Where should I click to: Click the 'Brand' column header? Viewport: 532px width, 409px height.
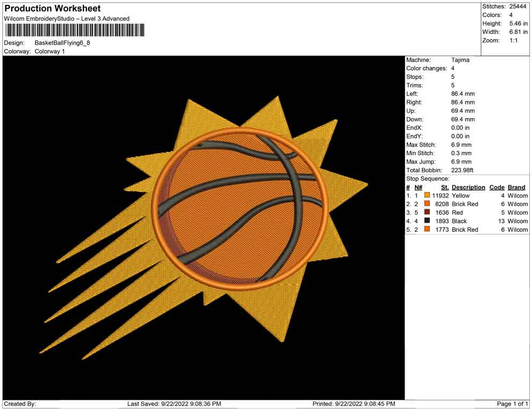(x=516, y=187)
